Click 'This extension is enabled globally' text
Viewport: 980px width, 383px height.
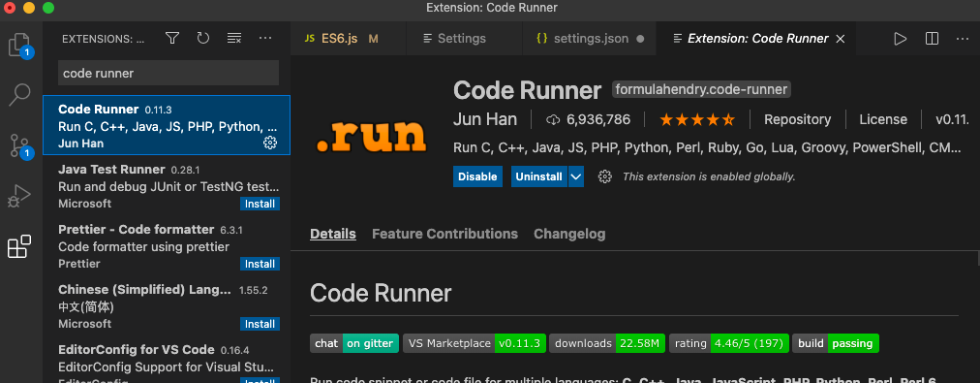click(709, 176)
